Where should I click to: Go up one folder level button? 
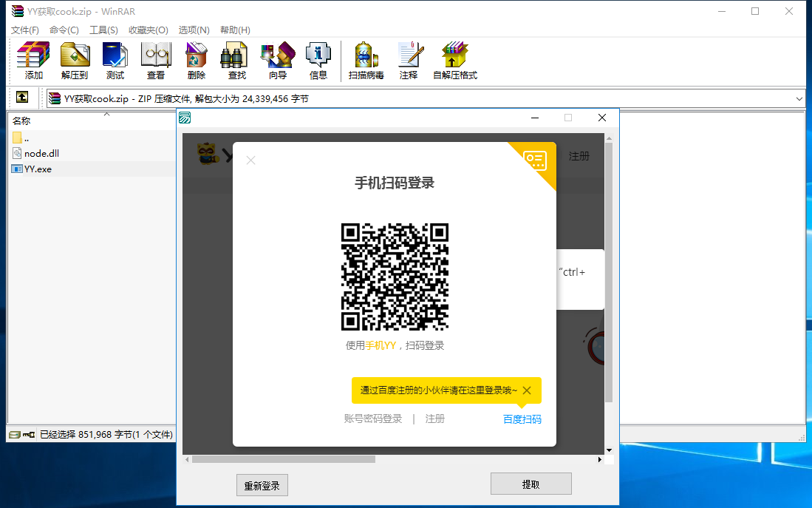(x=22, y=98)
